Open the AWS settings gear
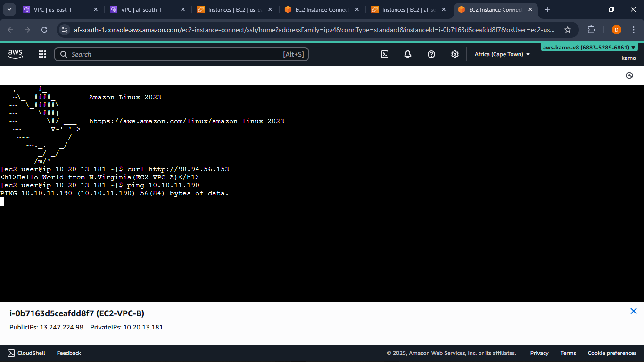Image resolution: width=644 pixels, height=362 pixels. pyautogui.click(x=454, y=54)
